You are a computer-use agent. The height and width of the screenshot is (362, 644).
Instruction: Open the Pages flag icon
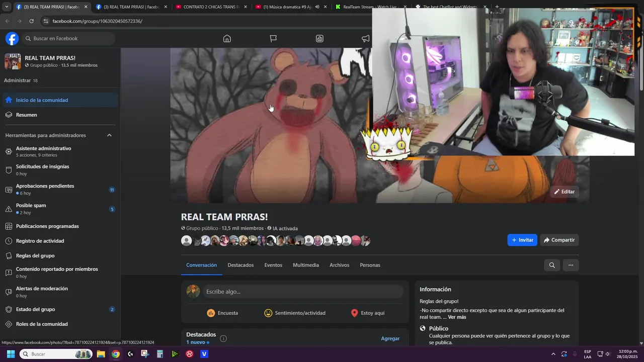(273, 39)
